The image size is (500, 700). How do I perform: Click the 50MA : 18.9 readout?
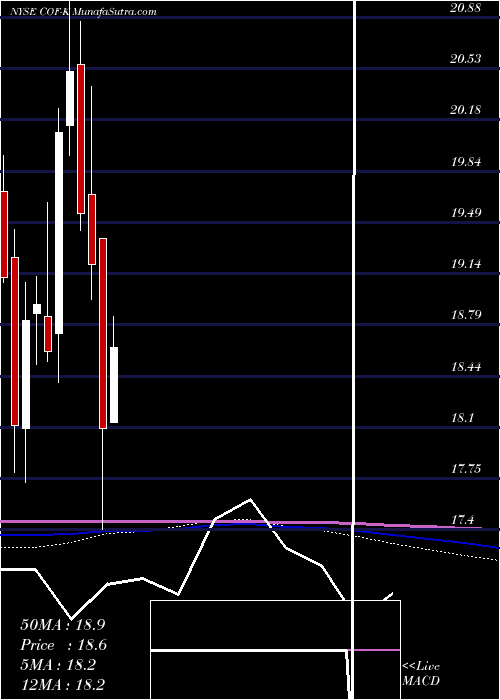(62, 625)
